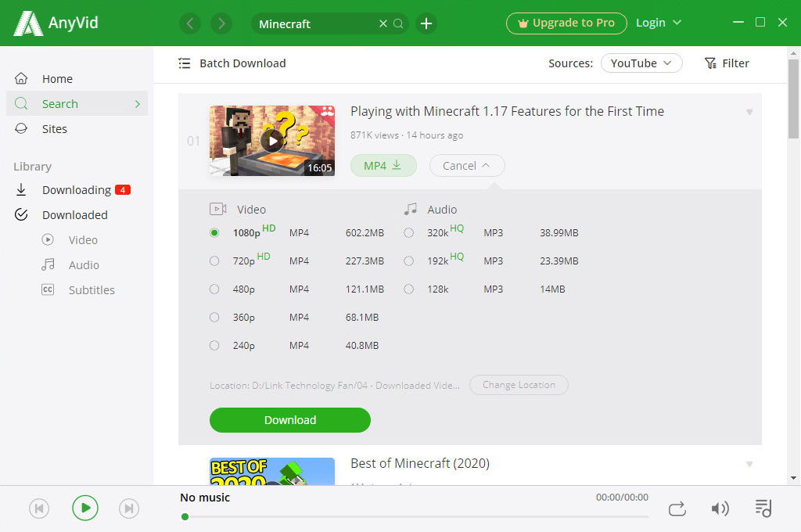The height and width of the screenshot is (532, 801).
Task: Click the green Download button
Action: 289,420
